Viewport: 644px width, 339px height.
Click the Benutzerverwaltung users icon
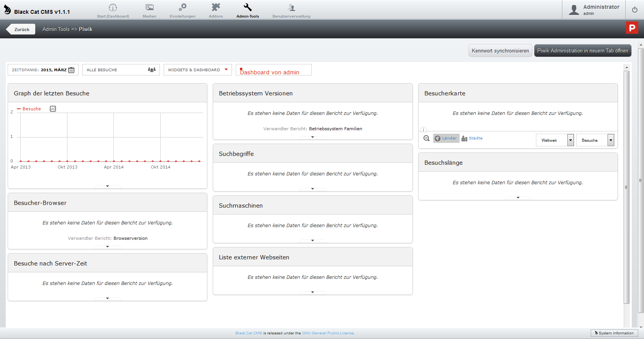[x=291, y=7]
